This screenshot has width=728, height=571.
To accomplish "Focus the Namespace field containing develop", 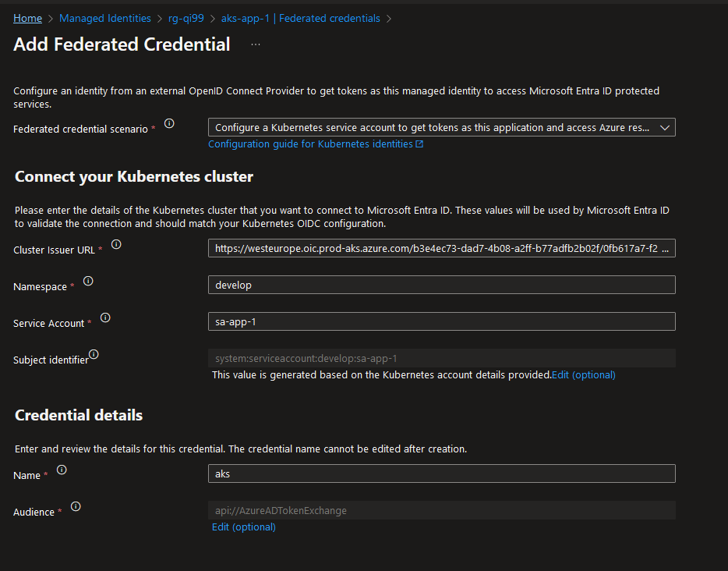I will tap(441, 285).
